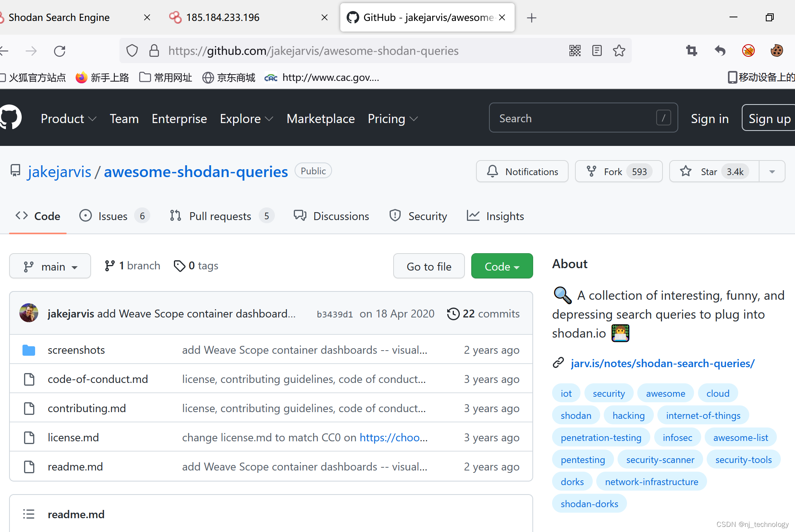This screenshot has height=532, width=795.
Task: Open the awesome-shodan-queries repository link
Action: point(196,172)
